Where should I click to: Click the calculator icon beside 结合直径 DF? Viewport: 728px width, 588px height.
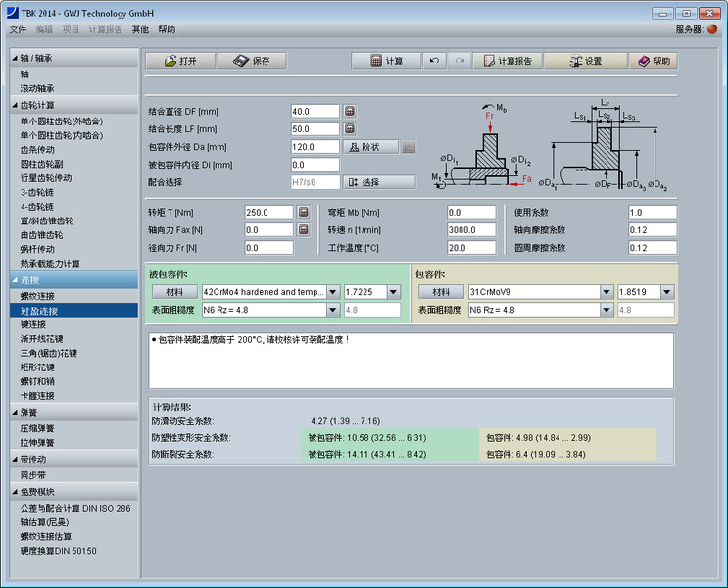click(x=350, y=112)
